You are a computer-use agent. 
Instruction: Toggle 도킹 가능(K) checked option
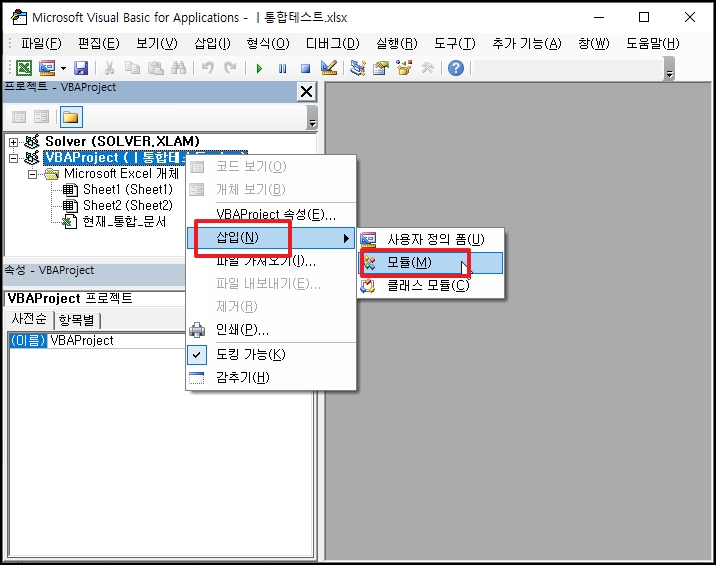click(271, 354)
